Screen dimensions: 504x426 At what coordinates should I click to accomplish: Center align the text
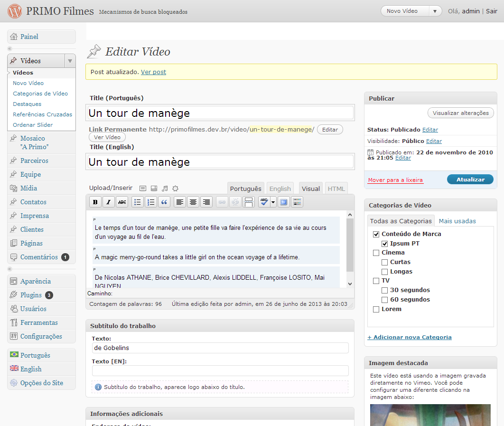[193, 202]
